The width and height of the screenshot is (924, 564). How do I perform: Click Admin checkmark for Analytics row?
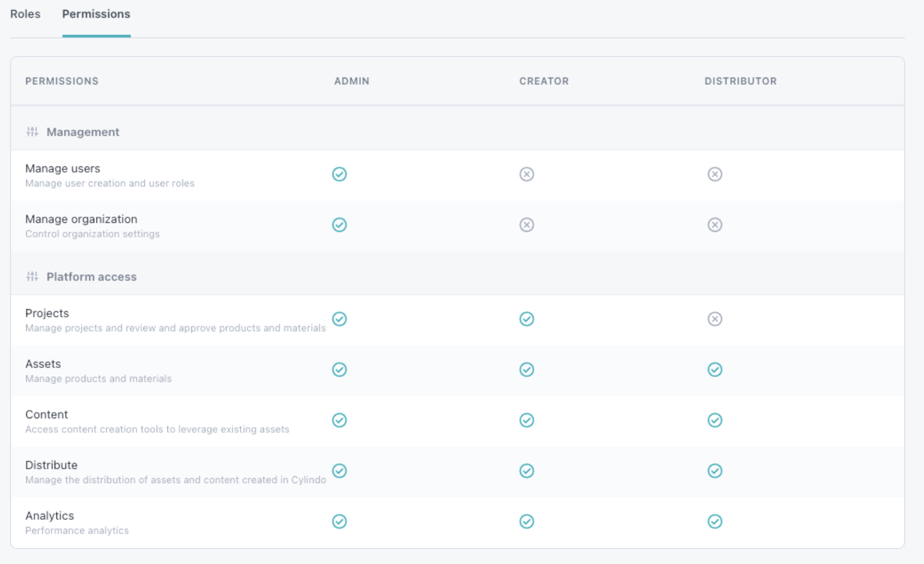click(x=339, y=522)
